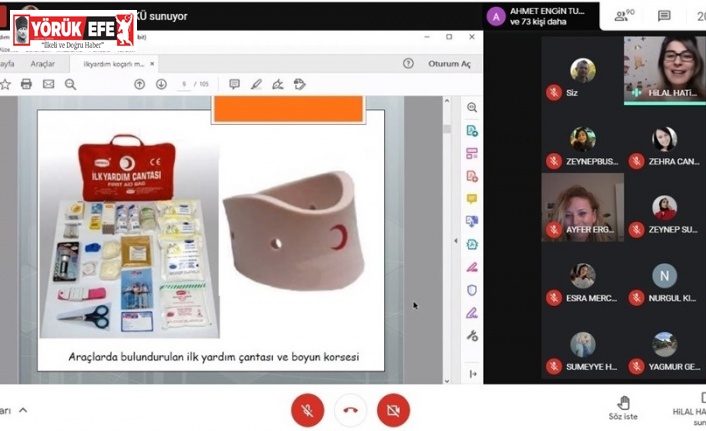Go to next page with down arrow
The height and width of the screenshot is (431, 706).
tap(161, 84)
